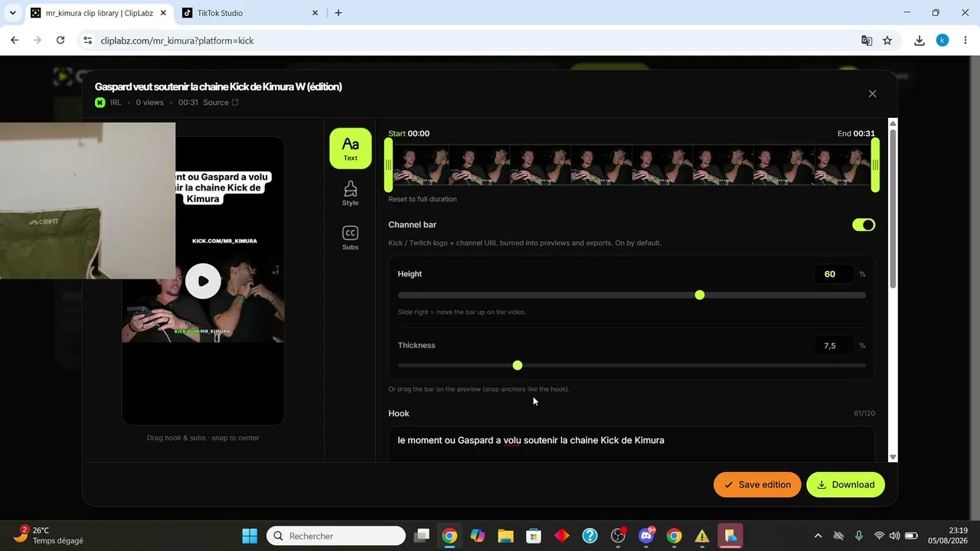Open the Windows Start menu
980x551 pixels.
pos(250,536)
